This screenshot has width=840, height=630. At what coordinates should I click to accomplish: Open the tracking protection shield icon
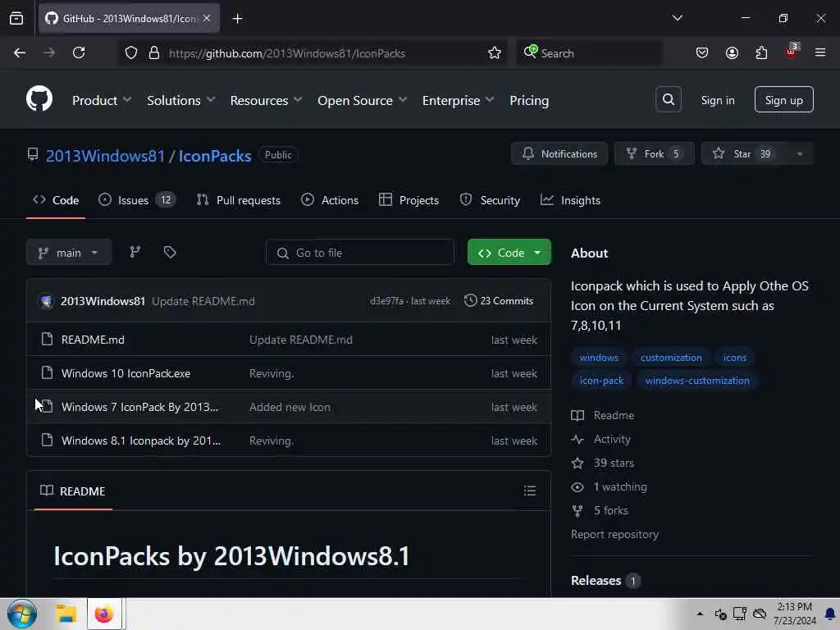click(x=131, y=52)
